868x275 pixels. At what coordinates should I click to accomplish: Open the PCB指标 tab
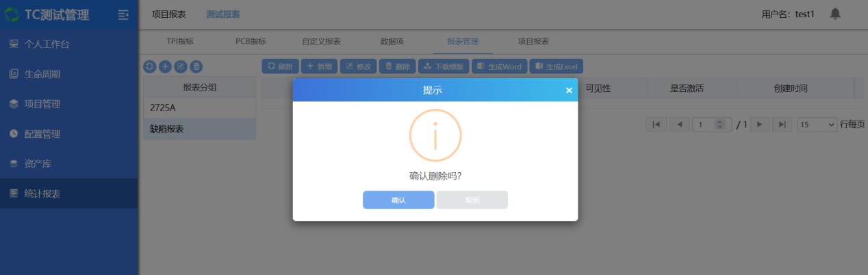(x=251, y=41)
